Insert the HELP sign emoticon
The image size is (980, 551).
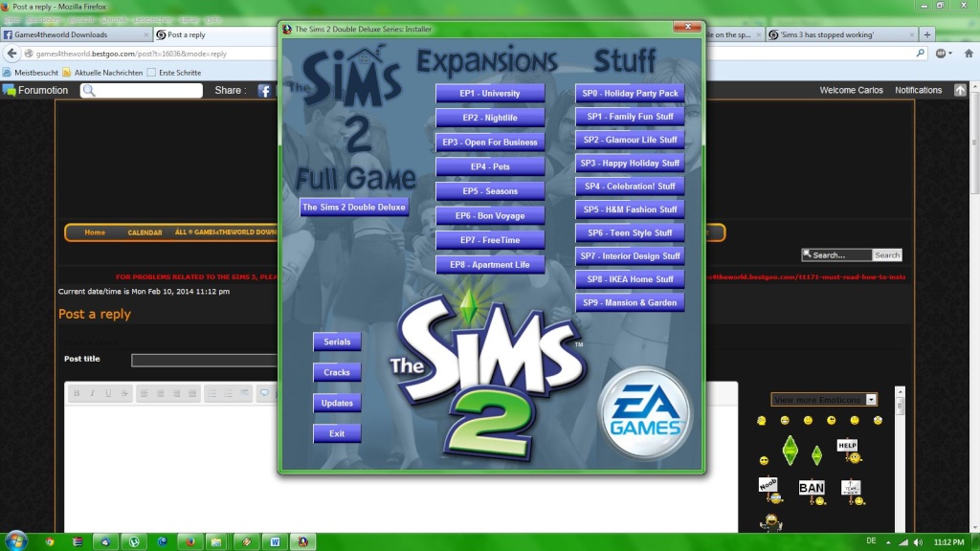coord(849,450)
